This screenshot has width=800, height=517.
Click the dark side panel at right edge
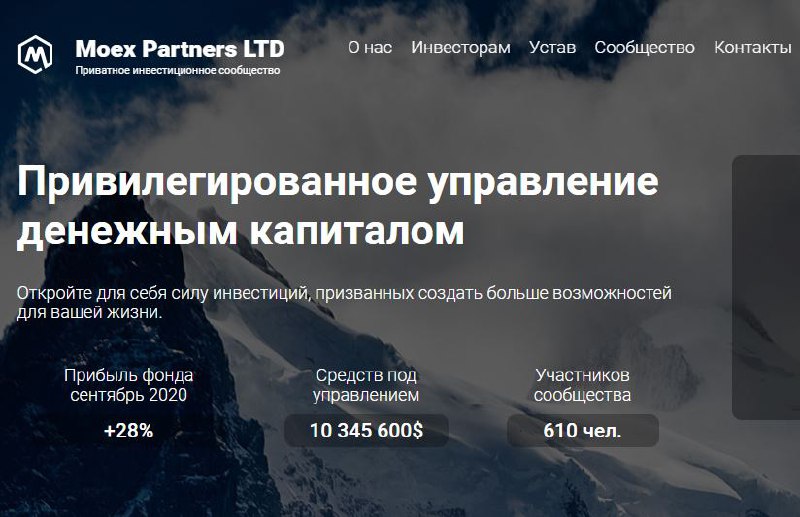click(x=766, y=287)
